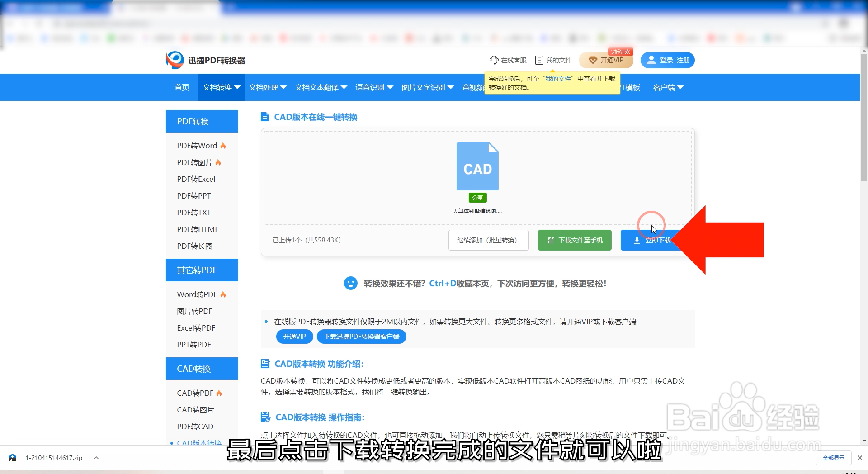The image size is (868, 474).
Task: Click the 开通VIP diamond button in header
Action: [x=606, y=60]
